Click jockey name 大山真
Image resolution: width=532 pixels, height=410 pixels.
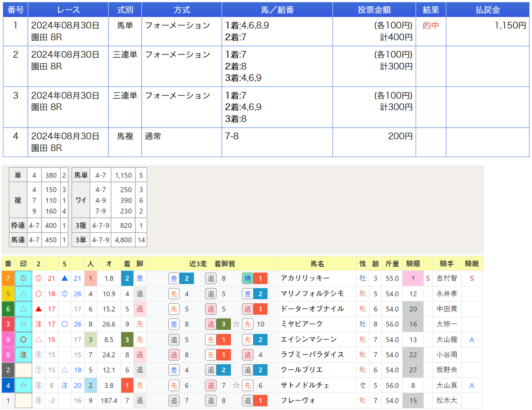[x=447, y=385]
